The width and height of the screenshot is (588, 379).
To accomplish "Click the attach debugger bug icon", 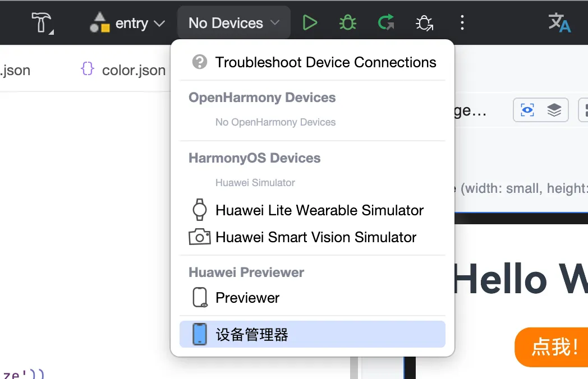I will pos(425,23).
